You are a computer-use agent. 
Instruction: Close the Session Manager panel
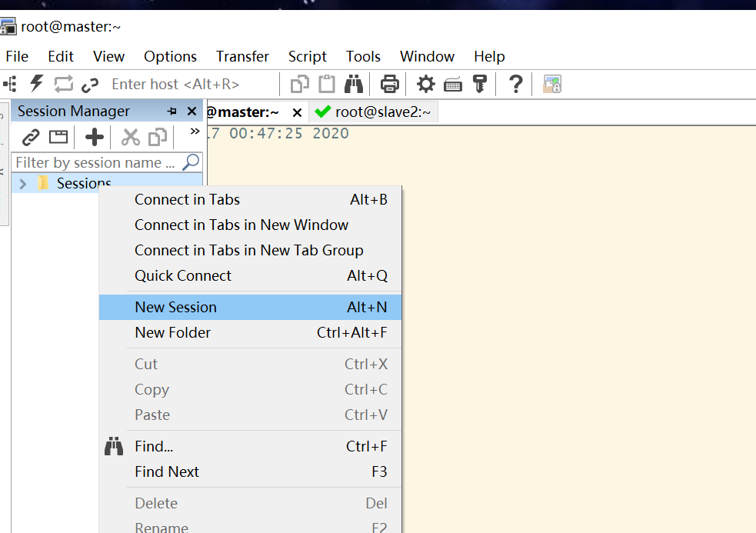click(192, 112)
